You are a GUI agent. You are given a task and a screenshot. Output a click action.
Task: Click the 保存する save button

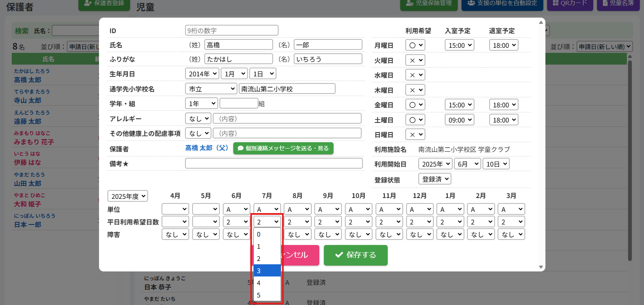(355, 255)
